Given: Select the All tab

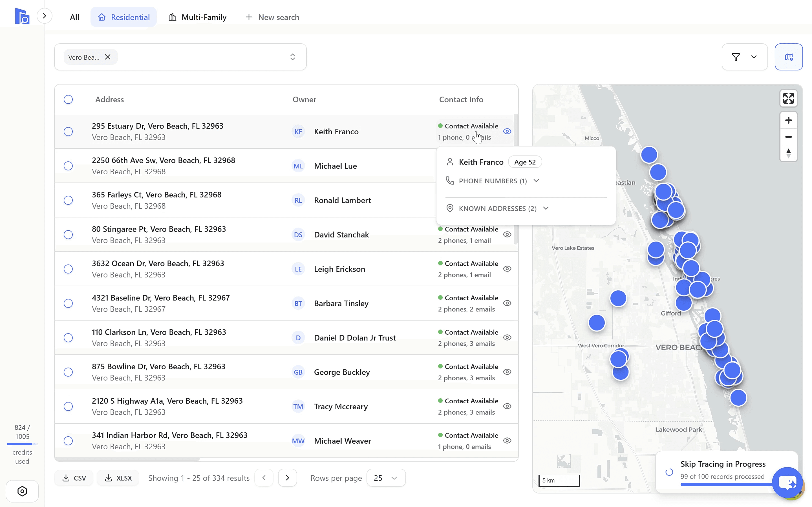Looking at the screenshot, I should (x=74, y=17).
